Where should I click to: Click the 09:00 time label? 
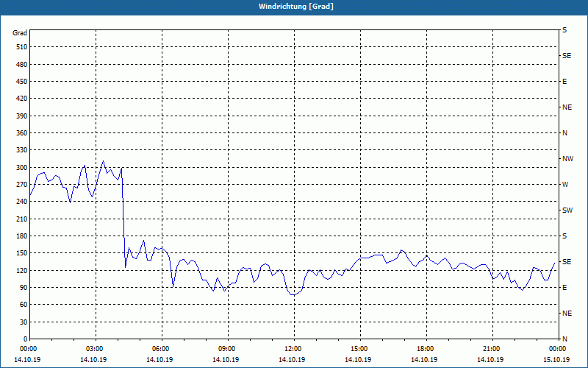[226, 349]
